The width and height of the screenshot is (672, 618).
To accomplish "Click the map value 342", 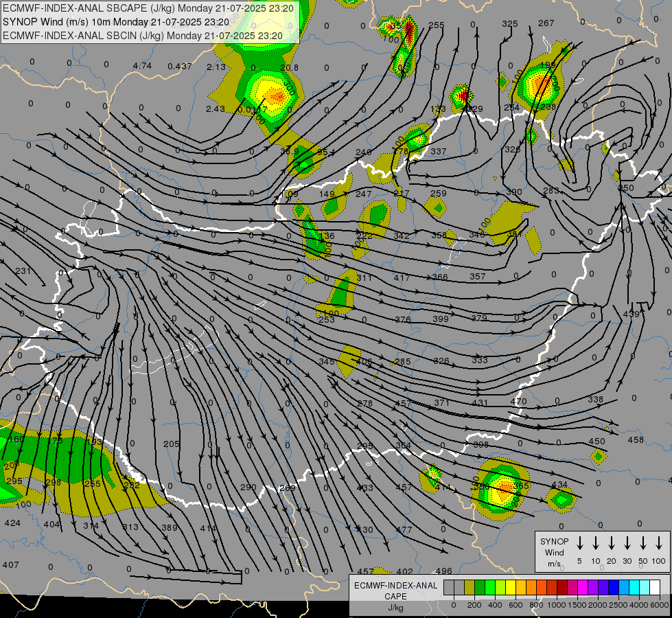I will 401,236.
